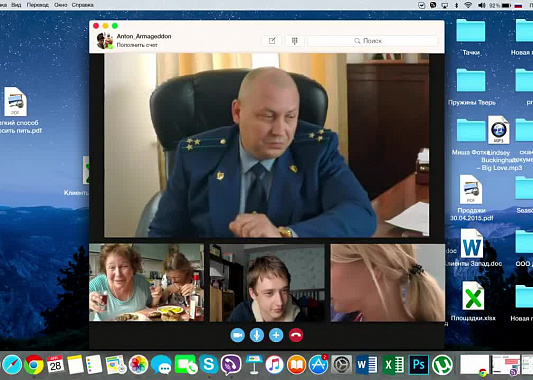
Task: Switch to Skype in the dock
Action: click(x=209, y=364)
